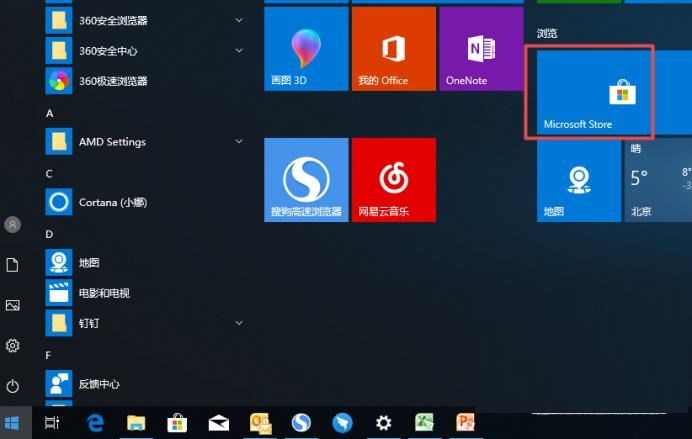Image resolution: width=692 pixels, height=439 pixels.
Task: Click the letter A section header
Action: click(50, 113)
